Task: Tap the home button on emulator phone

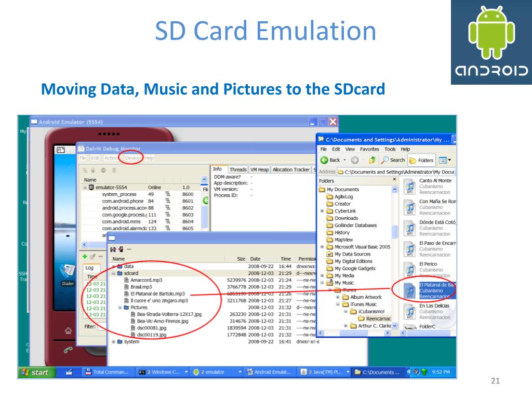Action: (68, 330)
